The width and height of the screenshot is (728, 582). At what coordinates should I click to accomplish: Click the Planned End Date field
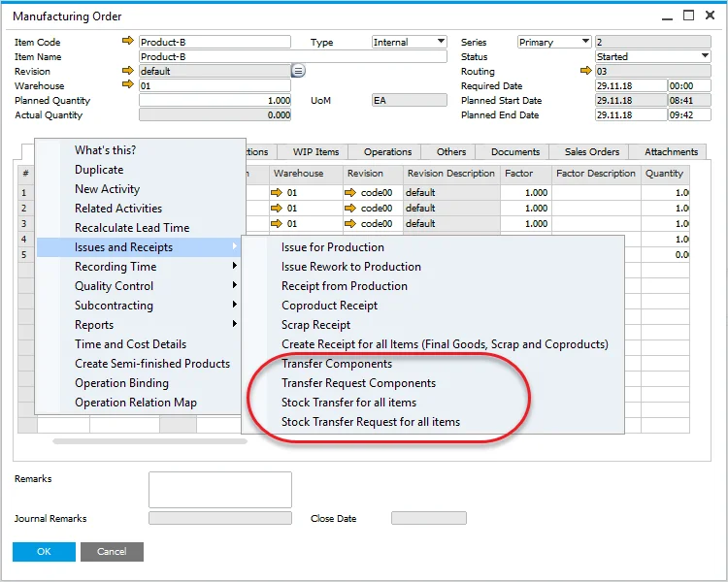(631, 114)
